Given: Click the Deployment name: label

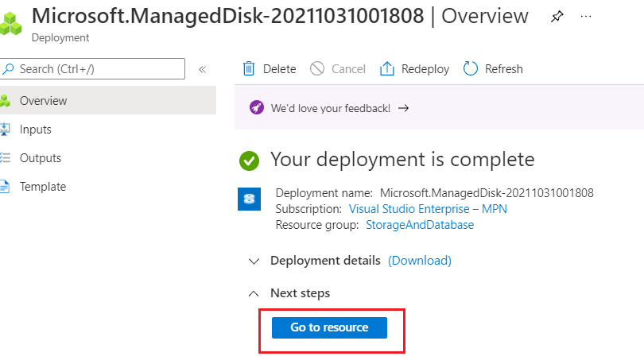Looking at the screenshot, I should 324,193.
